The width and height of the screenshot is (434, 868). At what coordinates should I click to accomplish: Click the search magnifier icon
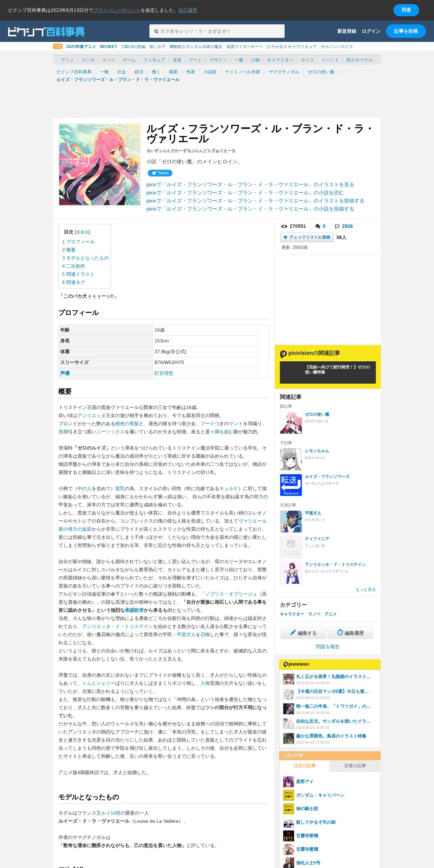coord(156,31)
